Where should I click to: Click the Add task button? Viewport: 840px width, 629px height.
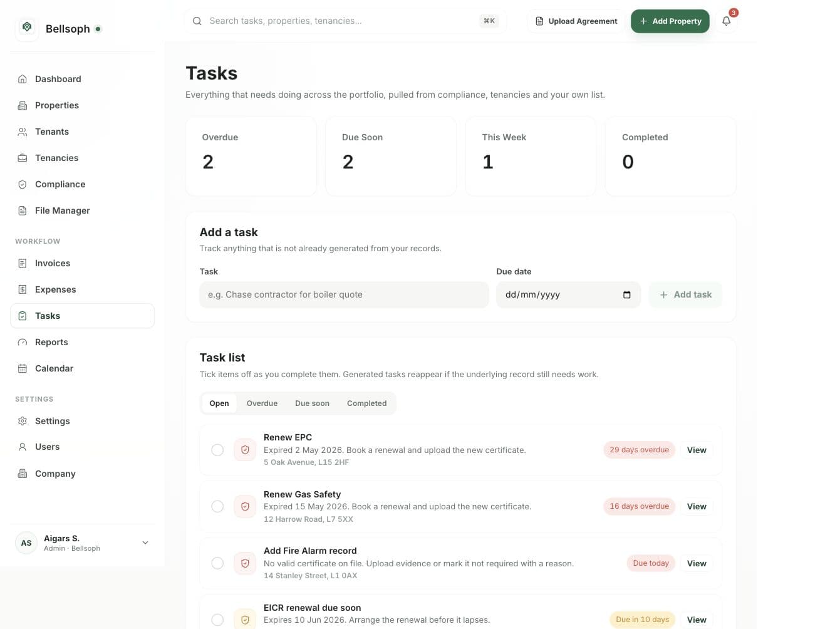(685, 294)
